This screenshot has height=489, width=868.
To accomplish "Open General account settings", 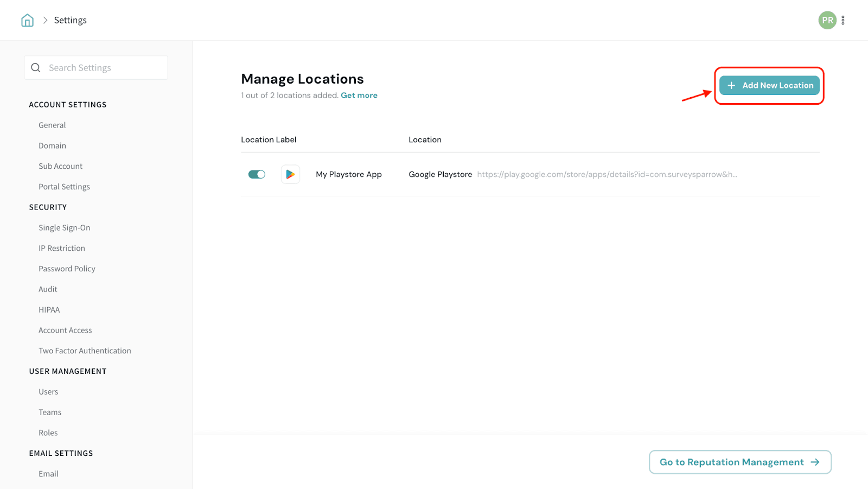I will coord(52,125).
